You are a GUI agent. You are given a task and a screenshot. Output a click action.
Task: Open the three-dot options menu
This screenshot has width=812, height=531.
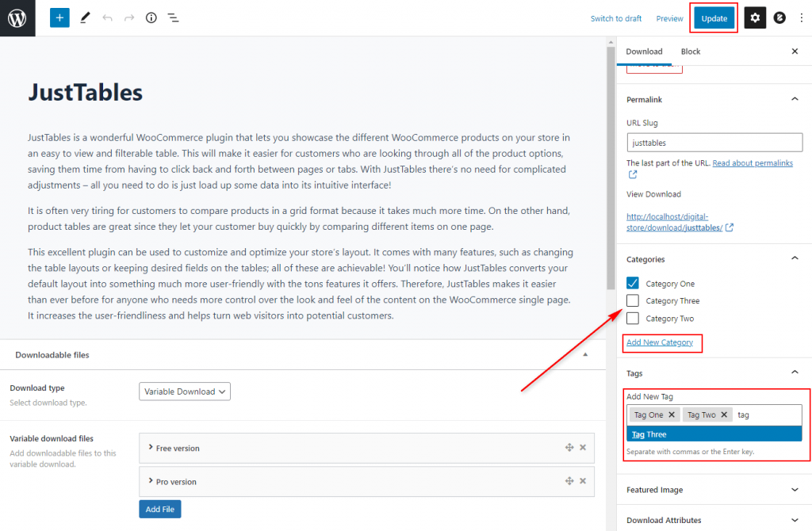pos(801,18)
